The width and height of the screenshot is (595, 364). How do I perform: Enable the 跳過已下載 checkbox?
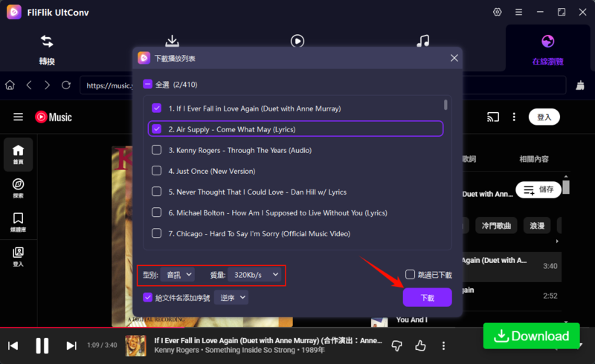tap(411, 274)
